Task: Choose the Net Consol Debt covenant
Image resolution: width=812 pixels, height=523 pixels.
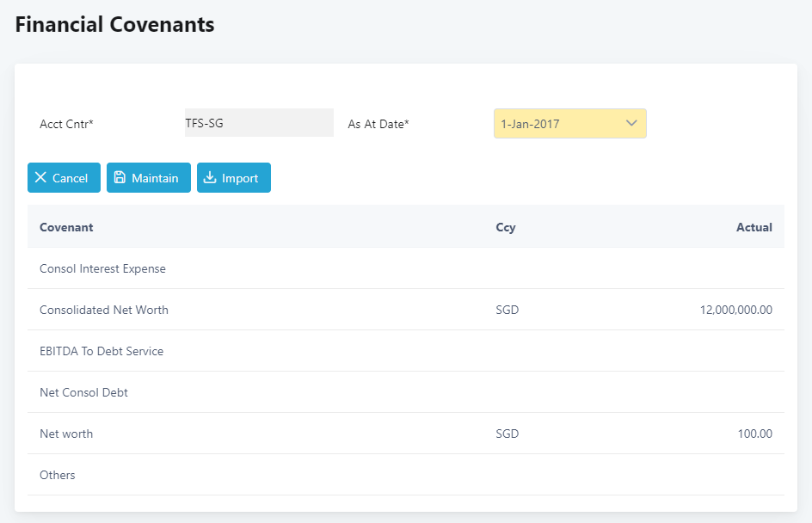Action: 83,392
